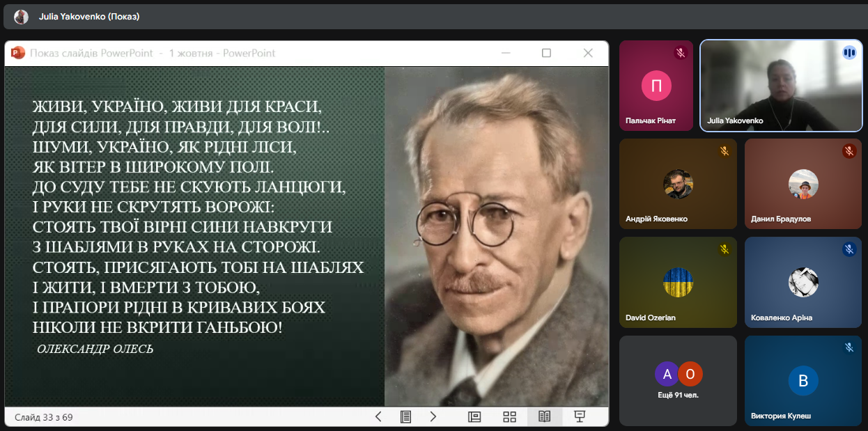Screen dimensions: 868x431
Task: Click PowerPoint logo in window title bar
Action: [18, 53]
